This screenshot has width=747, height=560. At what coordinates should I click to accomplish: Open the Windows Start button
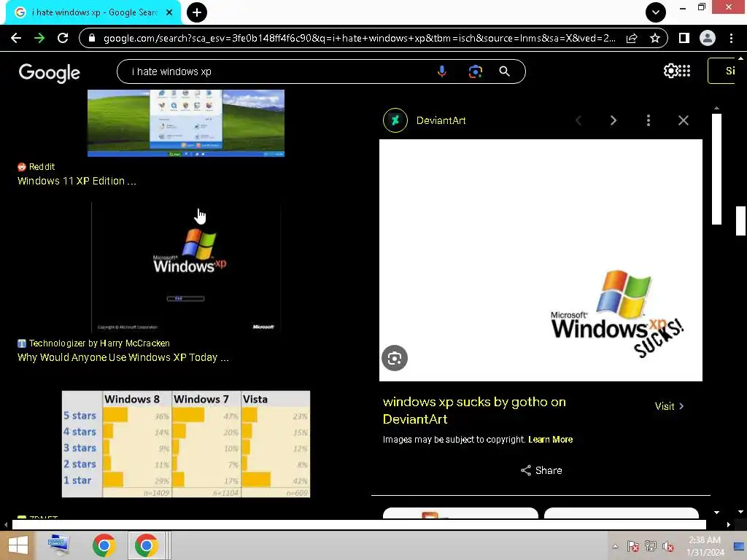click(x=18, y=545)
